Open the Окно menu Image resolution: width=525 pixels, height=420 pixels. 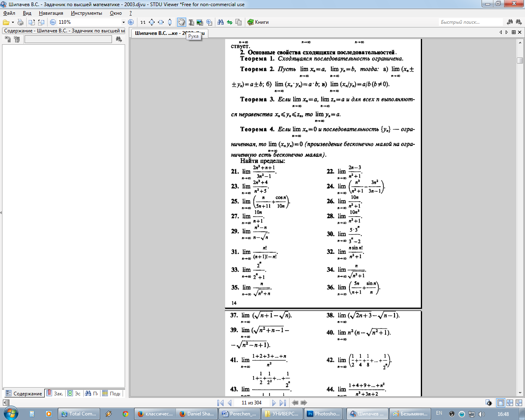coord(116,13)
